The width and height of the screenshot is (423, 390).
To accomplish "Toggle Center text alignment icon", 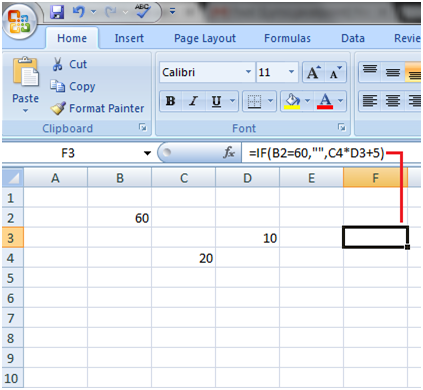I will point(393,101).
